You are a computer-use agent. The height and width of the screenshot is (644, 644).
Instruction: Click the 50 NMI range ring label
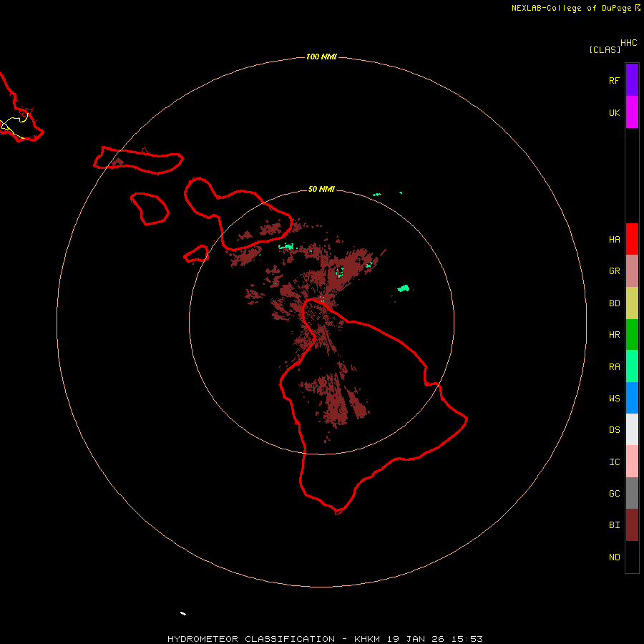point(321,189)
